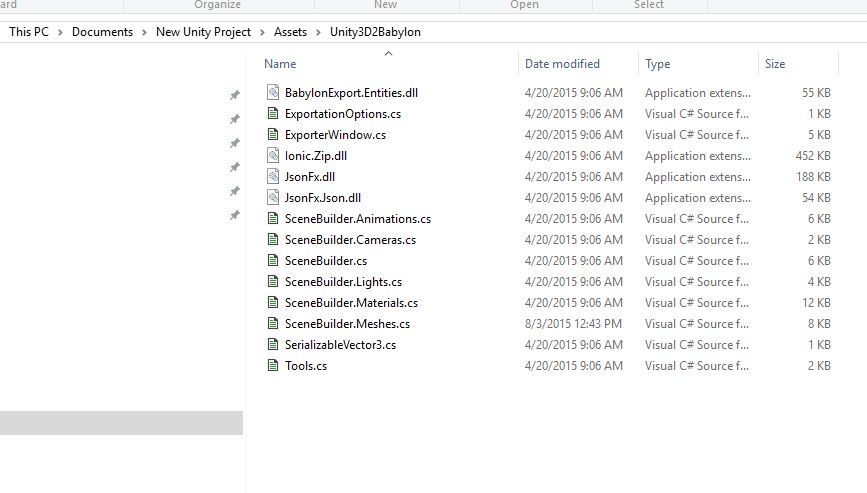Click the Unity3D2Babylon breadcrumb

[x=375, y=32]
